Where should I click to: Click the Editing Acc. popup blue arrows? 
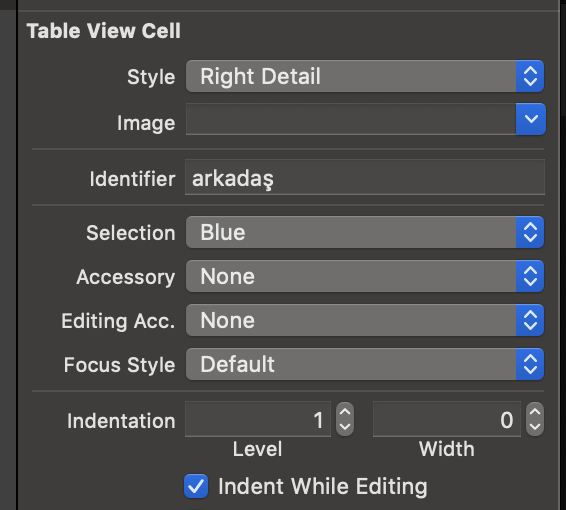pos(530,320)
